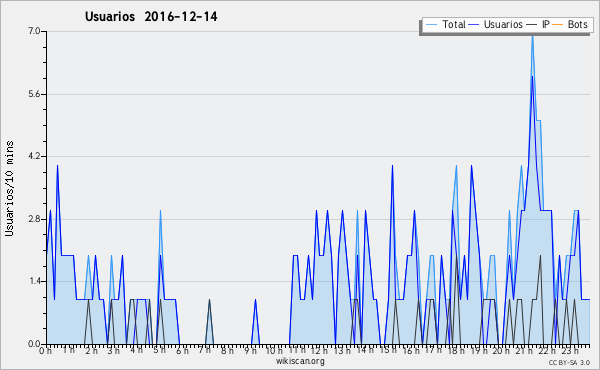Click the wikiscan.org text link
600x370 pixels.
(300, 361)
